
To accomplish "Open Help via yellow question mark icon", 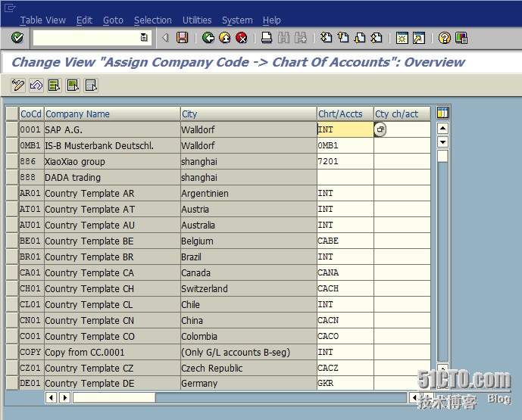I will tap(445, 38).
